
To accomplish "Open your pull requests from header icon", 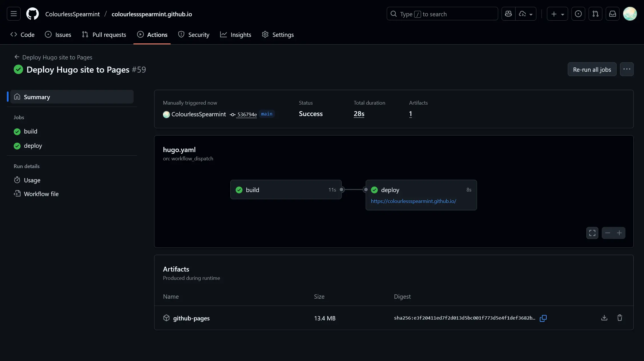I will pyautogui.click(x=595, y=14).
